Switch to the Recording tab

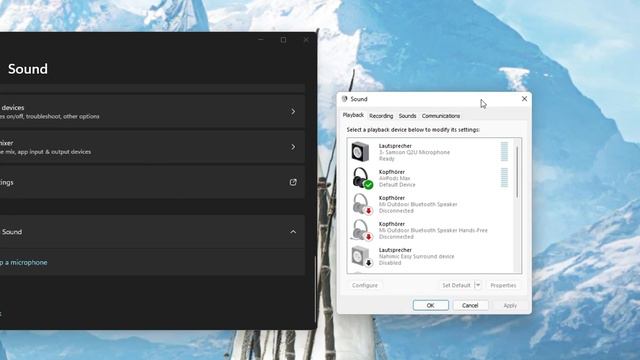click(x=381, y=116)
